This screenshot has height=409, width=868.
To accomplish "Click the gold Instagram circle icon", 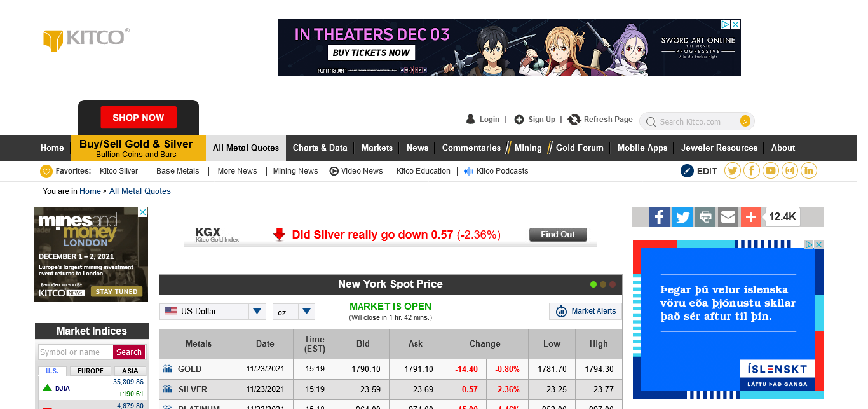I will coord(789,170).
